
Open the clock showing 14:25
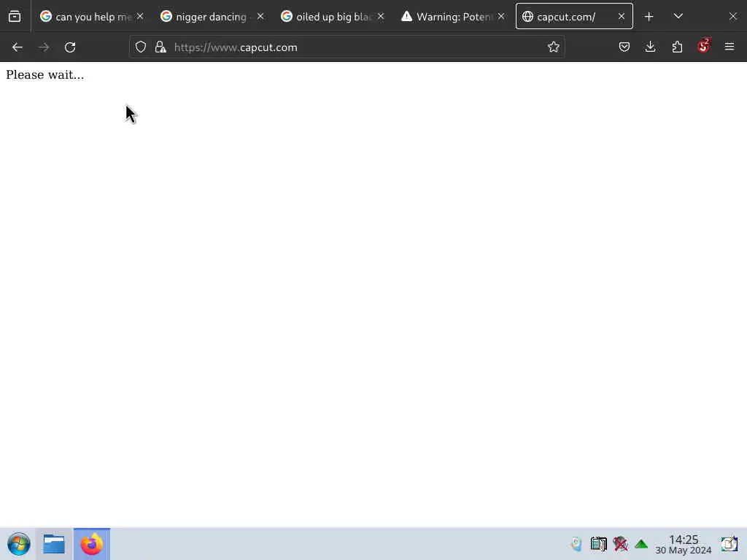[x=683, y=544]
